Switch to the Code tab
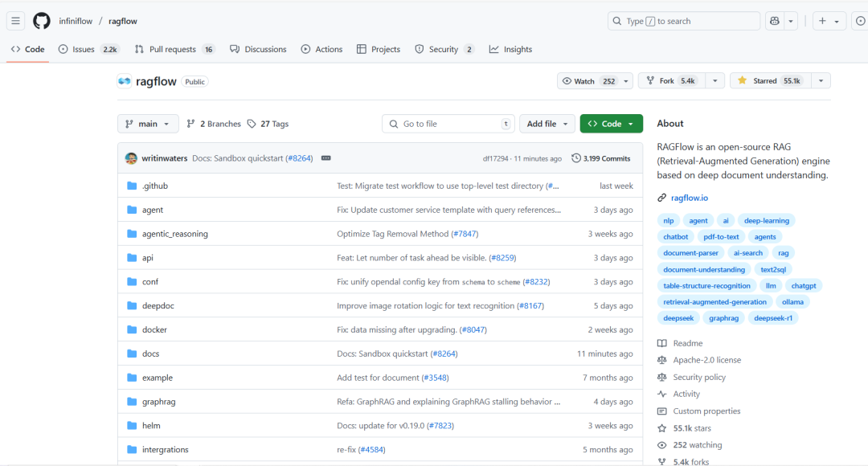Image resolution: width=868 pixels, height=466 pixels. click(x=27, y=49)
